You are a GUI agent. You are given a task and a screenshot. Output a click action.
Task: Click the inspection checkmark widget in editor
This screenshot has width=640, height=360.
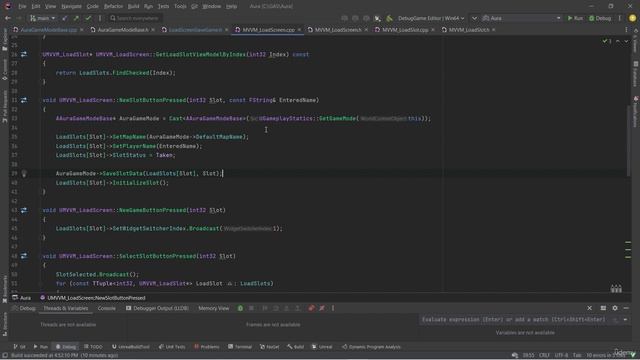coord(606,41)
